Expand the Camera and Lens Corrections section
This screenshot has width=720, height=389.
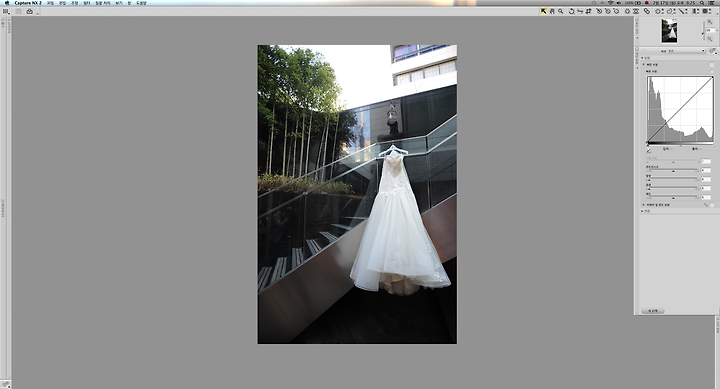pyautogui.click(x=643, y=205)
